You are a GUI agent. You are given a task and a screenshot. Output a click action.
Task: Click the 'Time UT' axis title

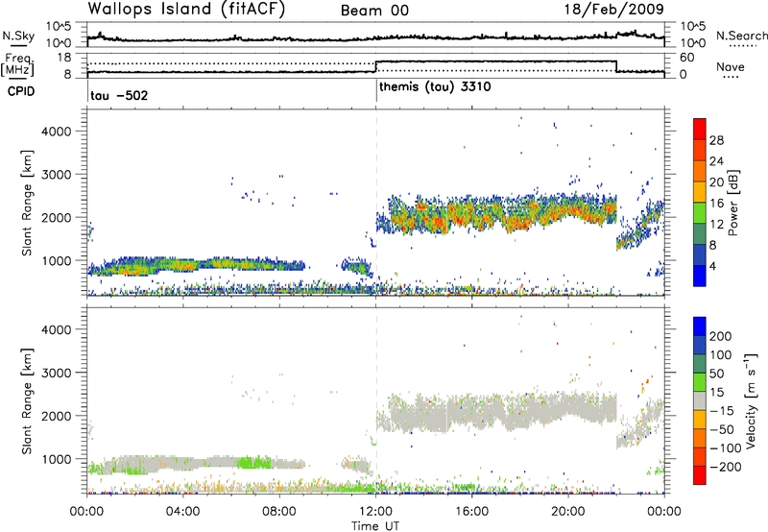pos(375,526)
